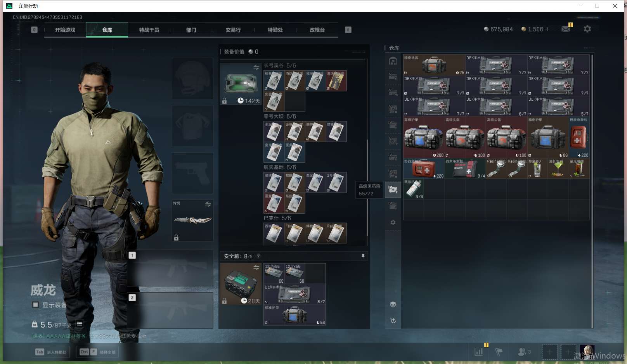Select the mojito glass drink item
This screenshot has height=364, width=627.
pyautogui.click(x=537, y=168)
